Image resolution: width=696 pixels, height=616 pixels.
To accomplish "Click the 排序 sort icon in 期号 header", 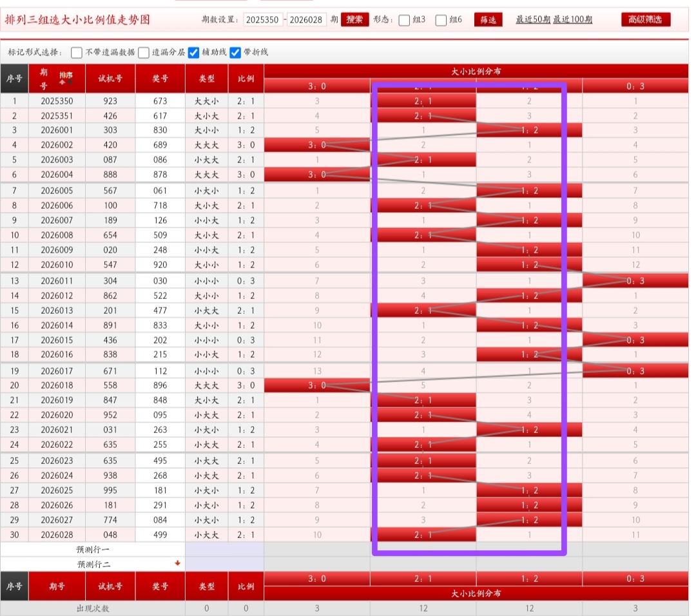I will [x=66, y=78].
